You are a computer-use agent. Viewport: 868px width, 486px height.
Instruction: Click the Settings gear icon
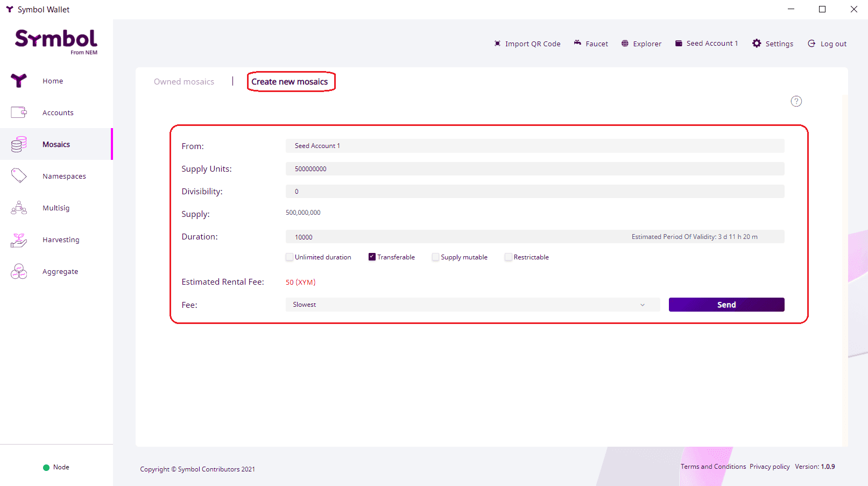[x=757, y=44]
